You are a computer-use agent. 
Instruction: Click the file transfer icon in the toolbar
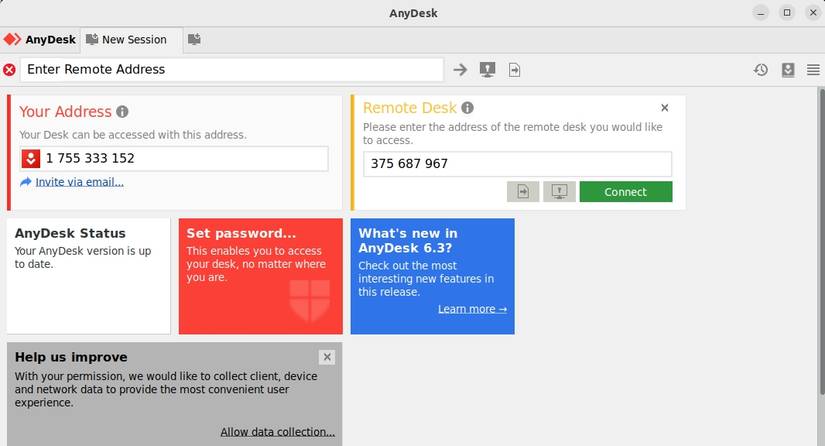(514, 70)
